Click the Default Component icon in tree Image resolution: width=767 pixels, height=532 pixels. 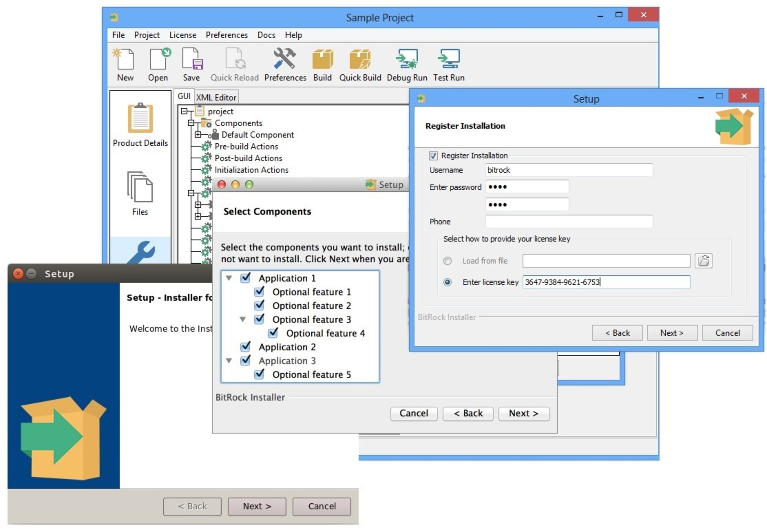pos(214,135)
